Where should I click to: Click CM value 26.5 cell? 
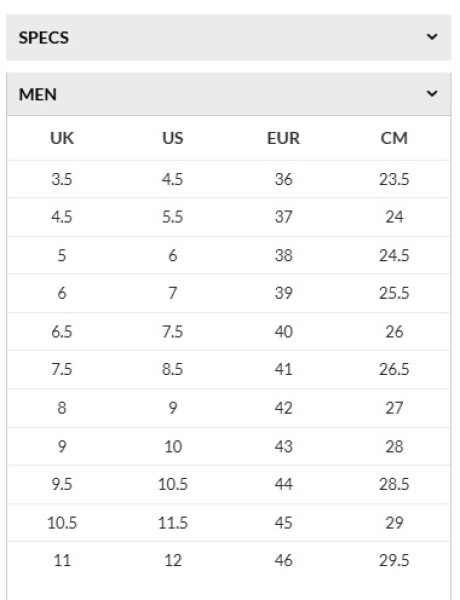(394, 369)
